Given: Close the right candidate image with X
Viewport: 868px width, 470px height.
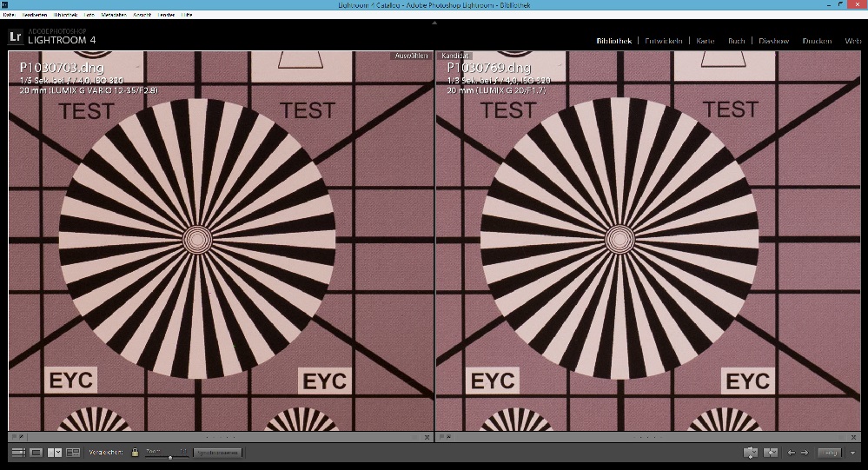Looking at the screenshot, I should coord(855,436).
